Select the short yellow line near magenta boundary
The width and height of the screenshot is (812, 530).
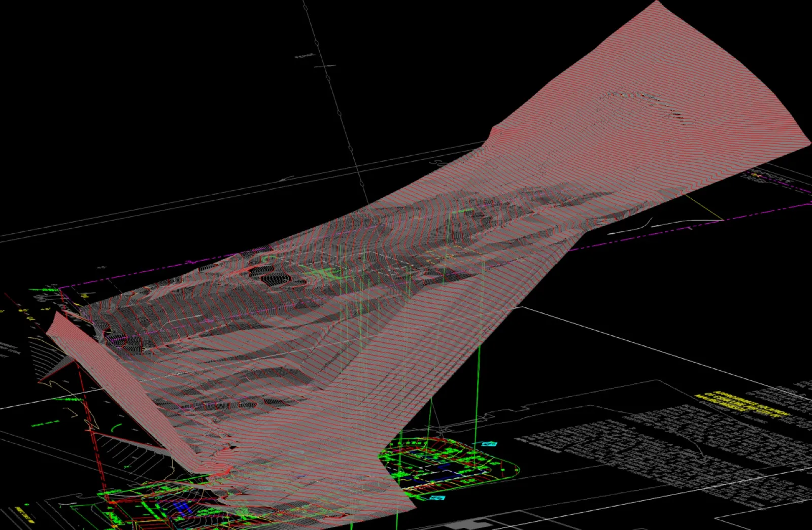pyautogui.click(x=703, y=207)
